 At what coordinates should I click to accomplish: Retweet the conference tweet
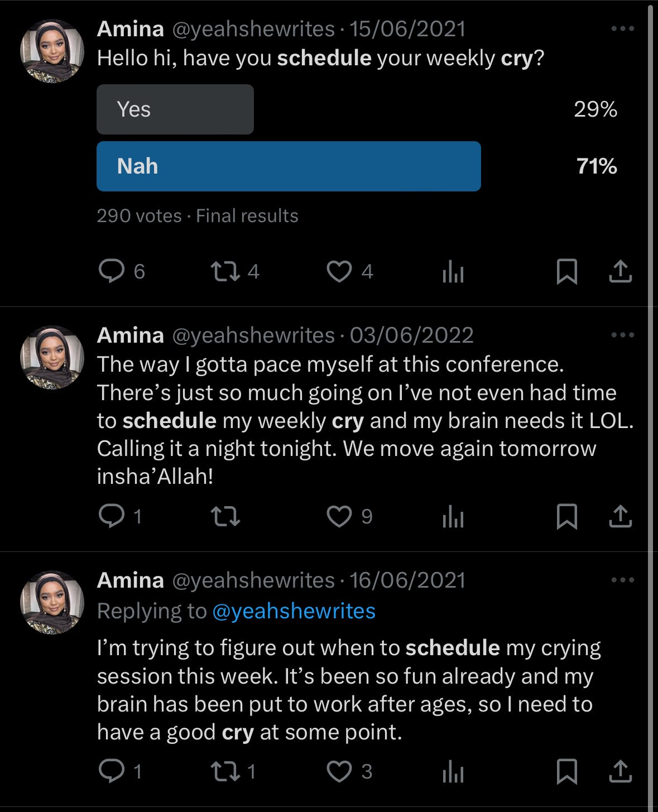225,517
